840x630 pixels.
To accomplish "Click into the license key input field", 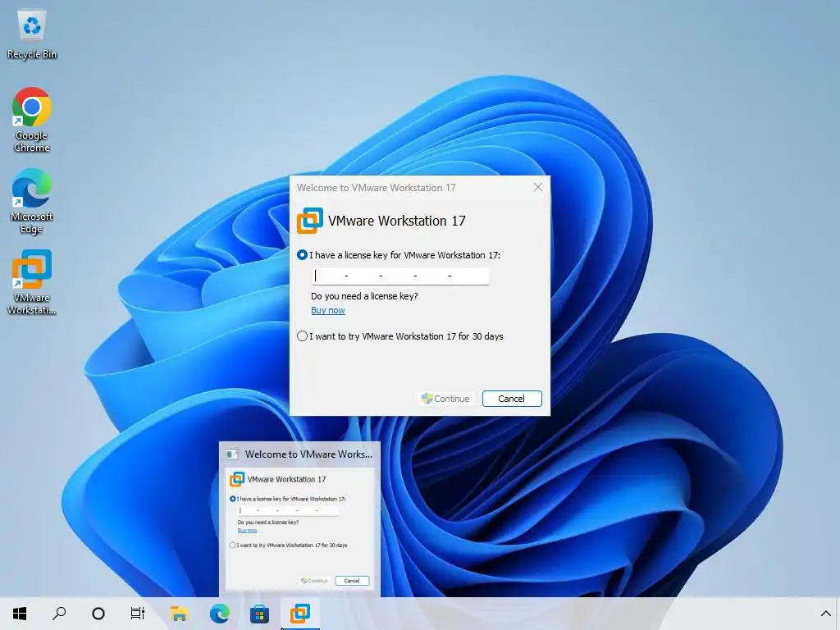I will pyautogui.click(x=400, y=276).
